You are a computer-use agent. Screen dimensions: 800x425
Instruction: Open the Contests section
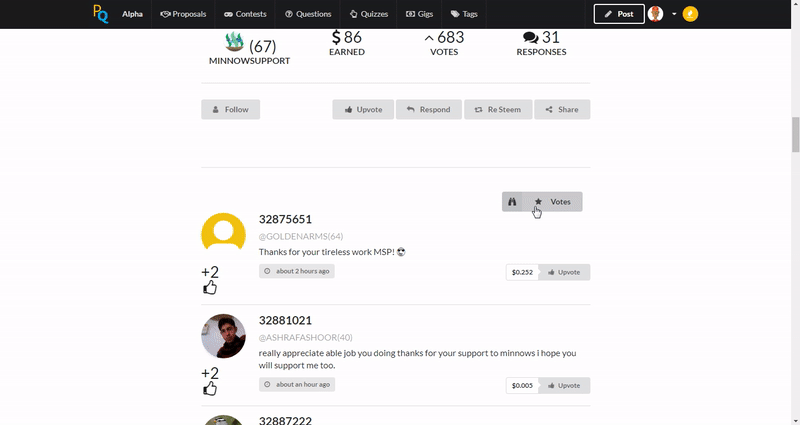point(245,14)
